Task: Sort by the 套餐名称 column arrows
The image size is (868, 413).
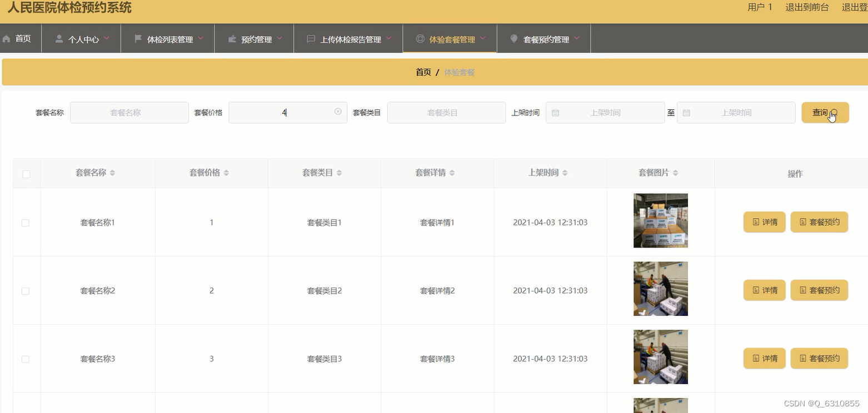Action: tap(112, 173)
